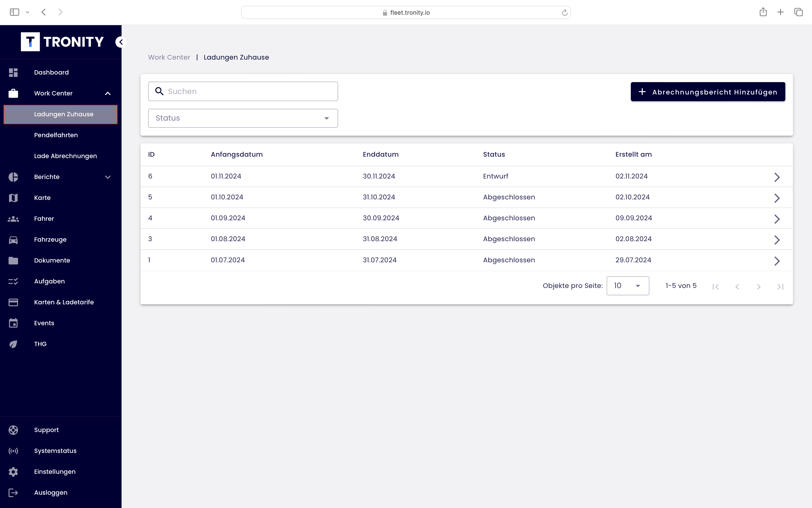This screenshot has width=812, height=508.
Task: Open Pendelfahrten in the sidebar
Action: pos(56,135)
